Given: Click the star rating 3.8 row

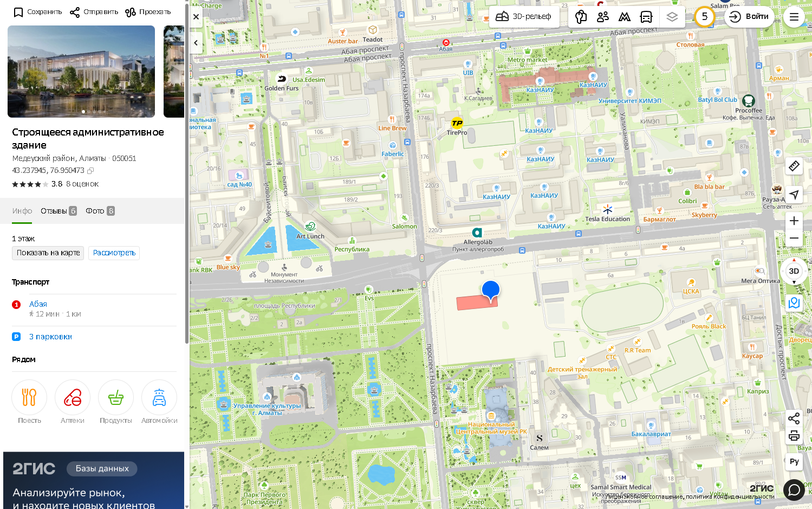Looking at the screenshot, I should tap(55, 184).
